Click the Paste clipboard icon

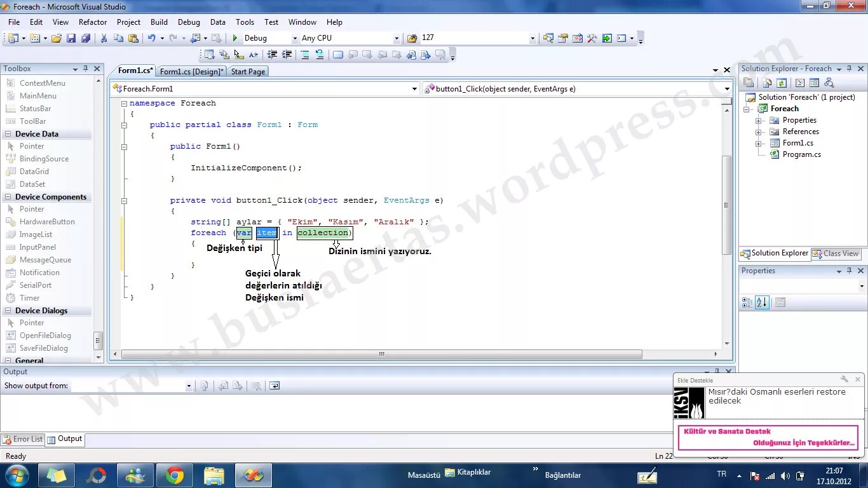coord(133,38)
